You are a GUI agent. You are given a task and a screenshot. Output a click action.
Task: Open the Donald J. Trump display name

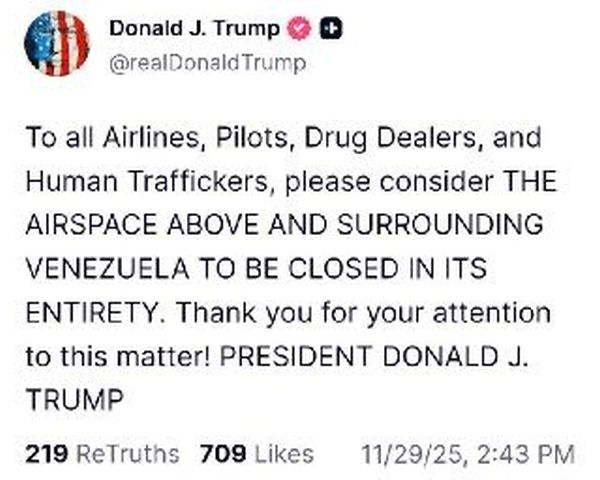tap(194, 29)
